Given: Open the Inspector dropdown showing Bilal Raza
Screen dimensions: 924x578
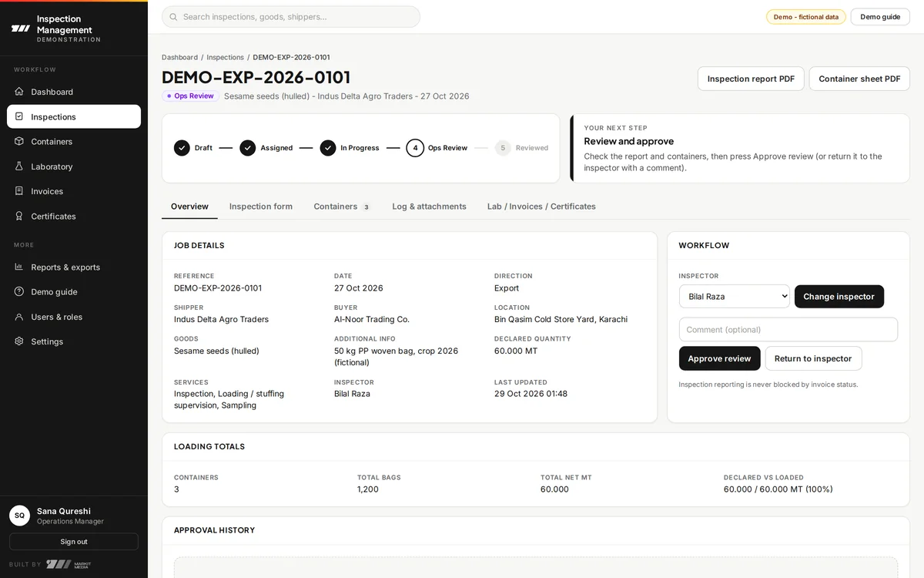Looking at the screenshot, I should click(x=735, y=297).
